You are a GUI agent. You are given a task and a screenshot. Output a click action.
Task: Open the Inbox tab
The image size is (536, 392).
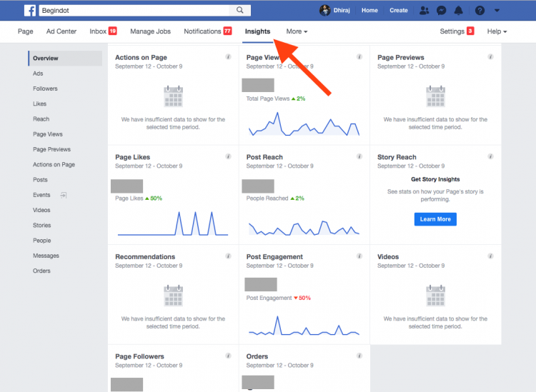click(98, 31)
